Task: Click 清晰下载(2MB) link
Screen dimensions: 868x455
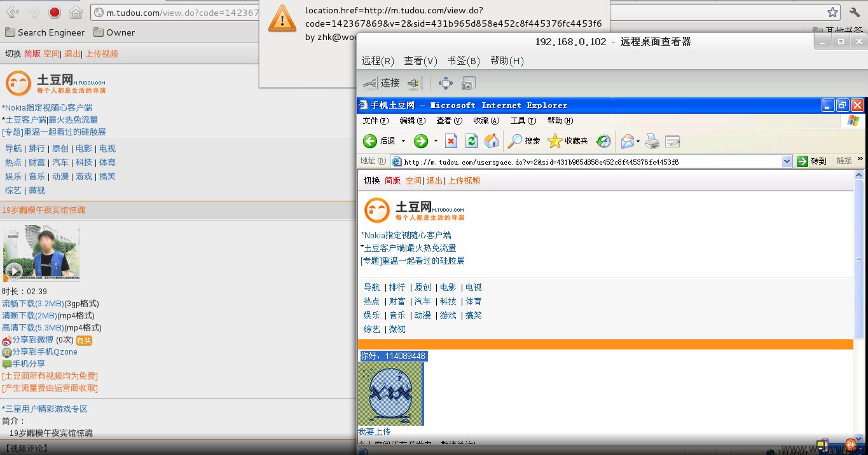Action: tap(29, 316)
